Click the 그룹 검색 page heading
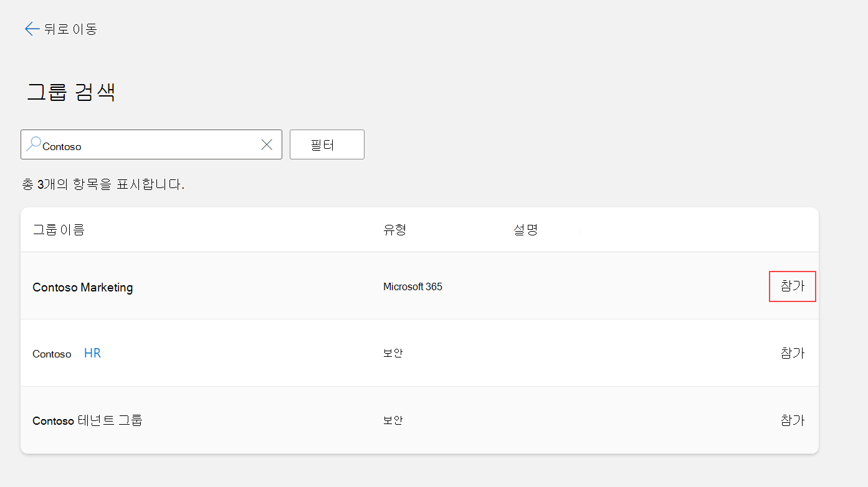 (x=71, y=92)
